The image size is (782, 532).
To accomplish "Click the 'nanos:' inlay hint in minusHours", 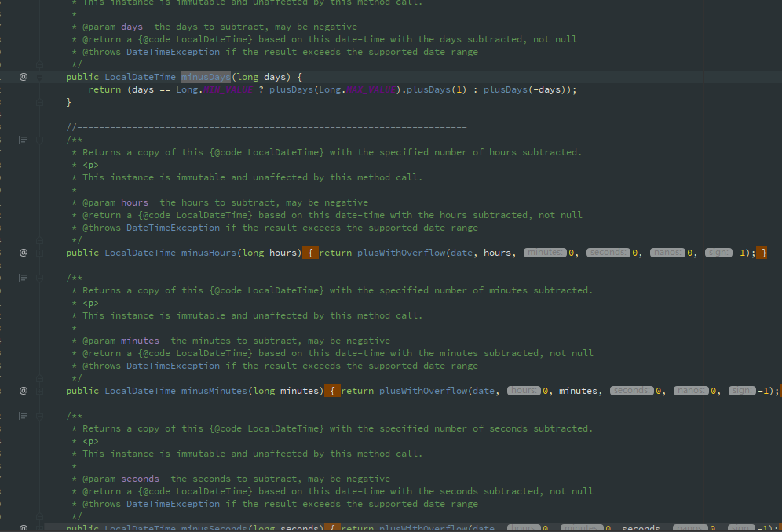I will point(668,253).
